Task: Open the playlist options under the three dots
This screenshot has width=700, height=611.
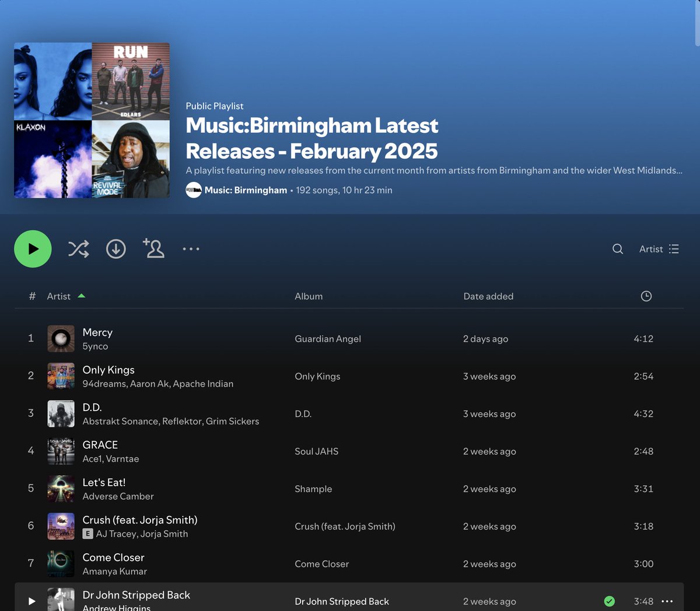Action: (x=191, y=249)
